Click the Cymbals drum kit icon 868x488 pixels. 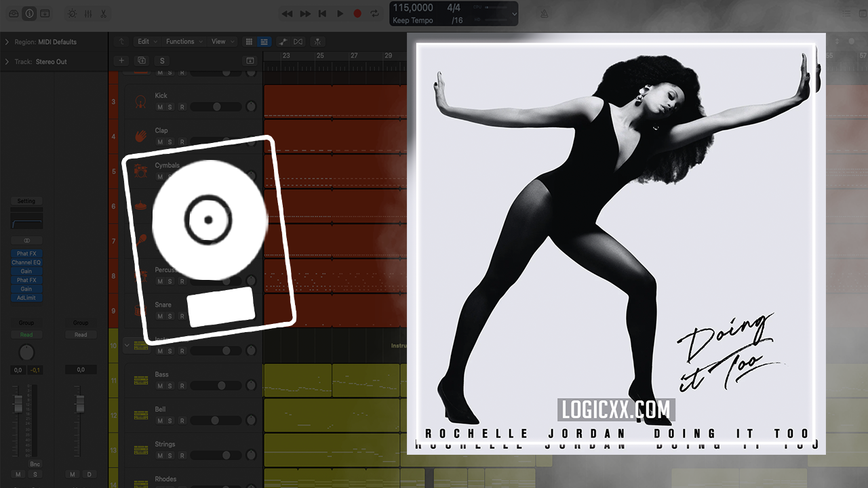pos(141,171)
